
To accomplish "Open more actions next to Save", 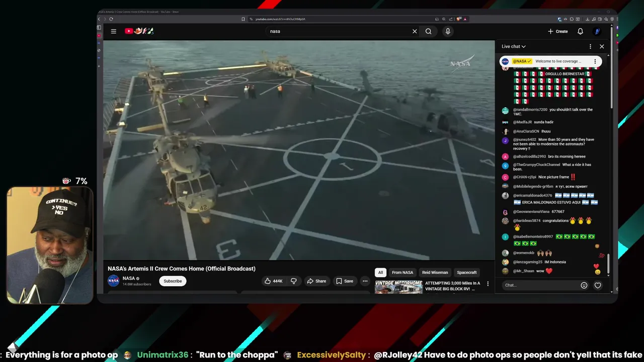I will pyautogui.click(x=365, y=281).
